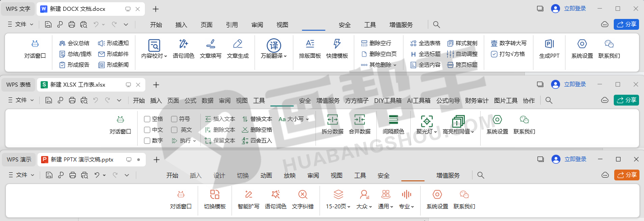
Task: Click 删除空白页 in the Writer ribbon
Action: [379, 54]
